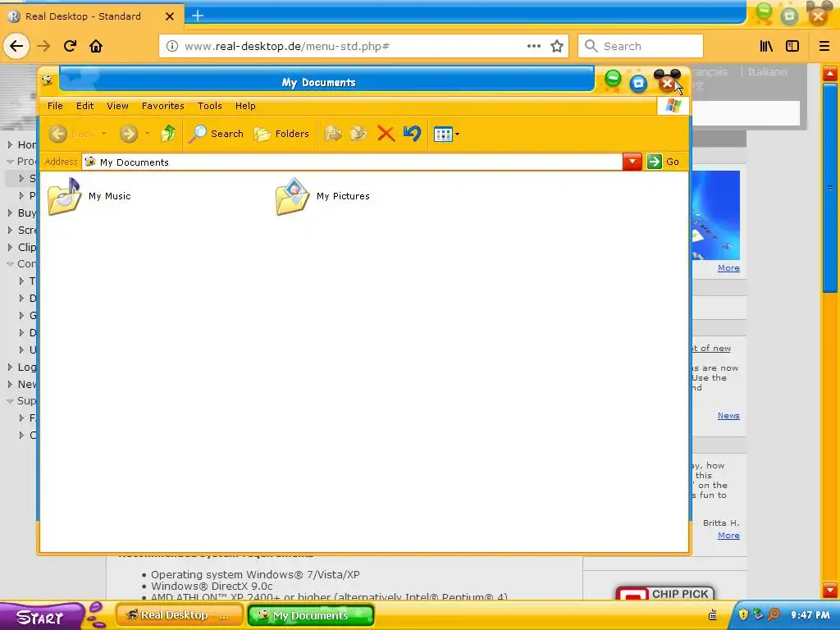840x630 pixels.
Task: Select the My Music folder
Action: coord(89,197)
